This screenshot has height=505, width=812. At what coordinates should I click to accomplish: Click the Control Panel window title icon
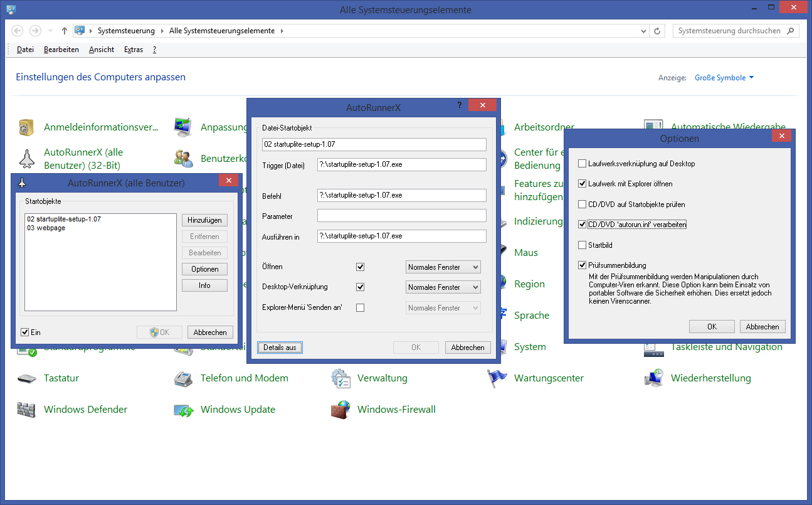point(11,10)
